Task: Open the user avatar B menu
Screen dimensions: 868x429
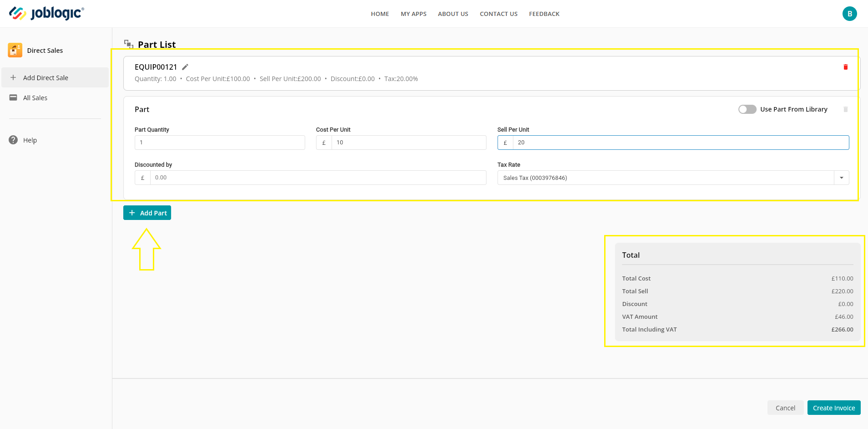Action: pyautogui.click(x=849, y=14)
